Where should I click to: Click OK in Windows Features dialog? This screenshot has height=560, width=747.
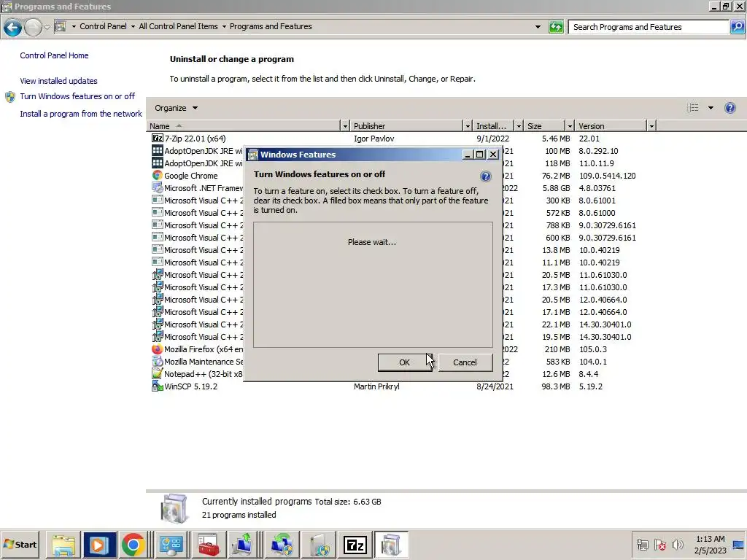404,362
